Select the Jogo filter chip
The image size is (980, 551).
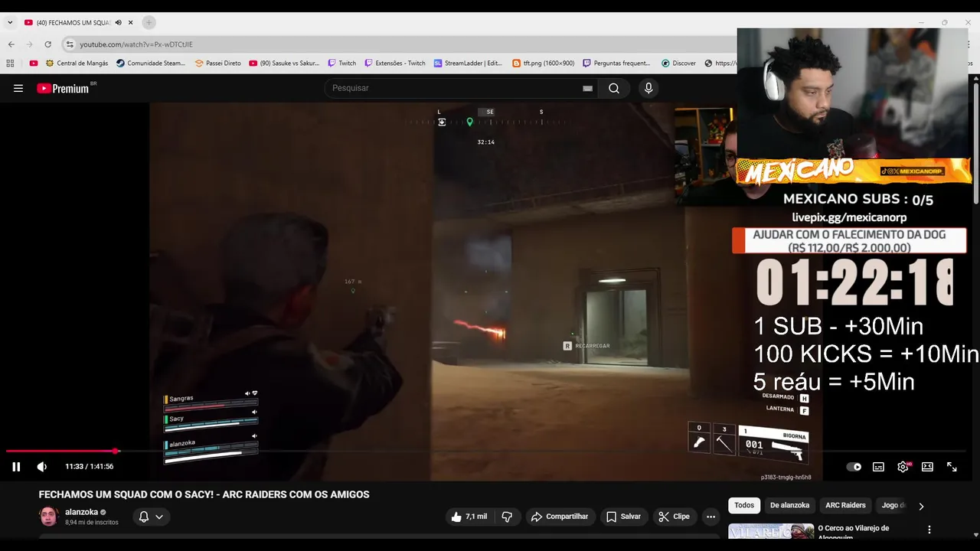(891, 505)
